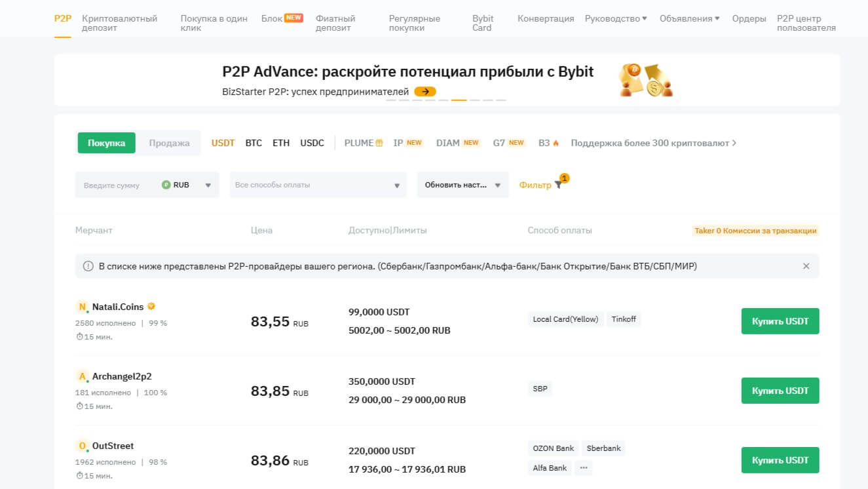Click the arrow button in BizStarter banner

(x=425, y=92)
